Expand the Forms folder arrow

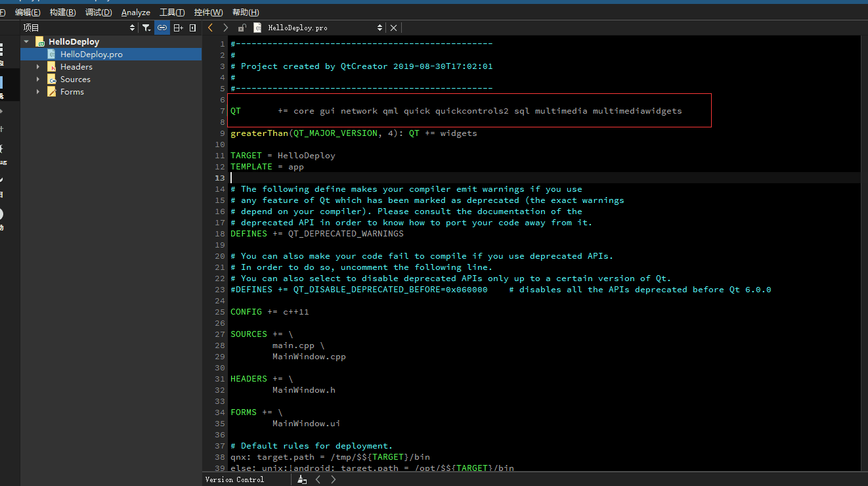(38, 92)
